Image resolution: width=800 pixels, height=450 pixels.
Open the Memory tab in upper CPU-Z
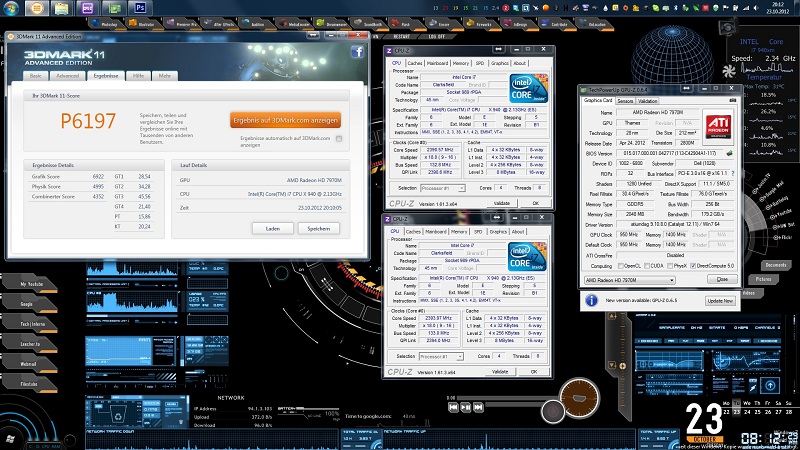click(x=461, y=63)
